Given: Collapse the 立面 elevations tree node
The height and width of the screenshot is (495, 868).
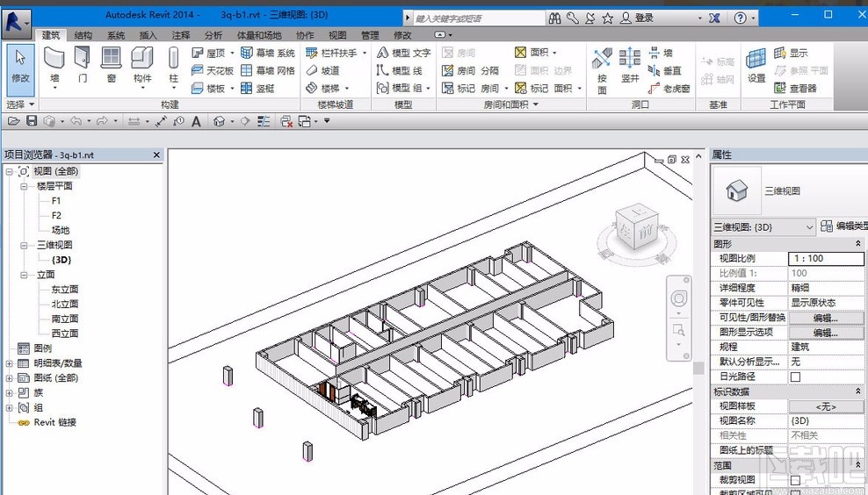Looking at the screenshot, I should click(24, 275).
